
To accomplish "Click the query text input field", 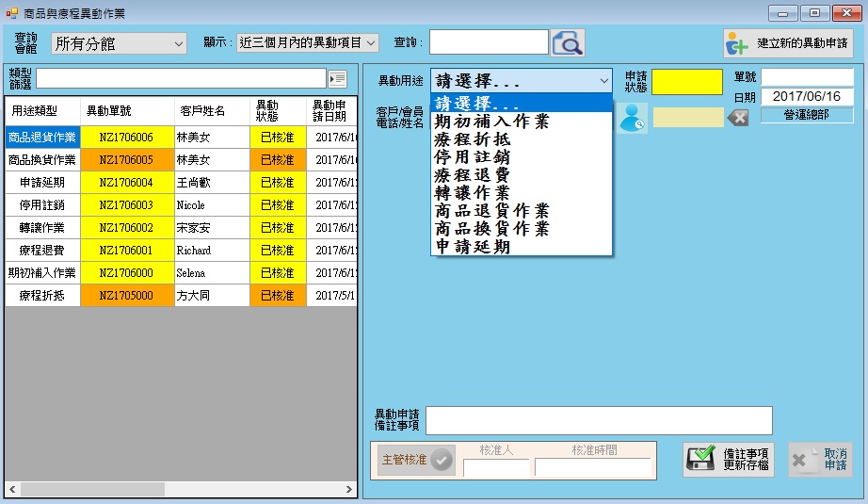I will point(489,42).
